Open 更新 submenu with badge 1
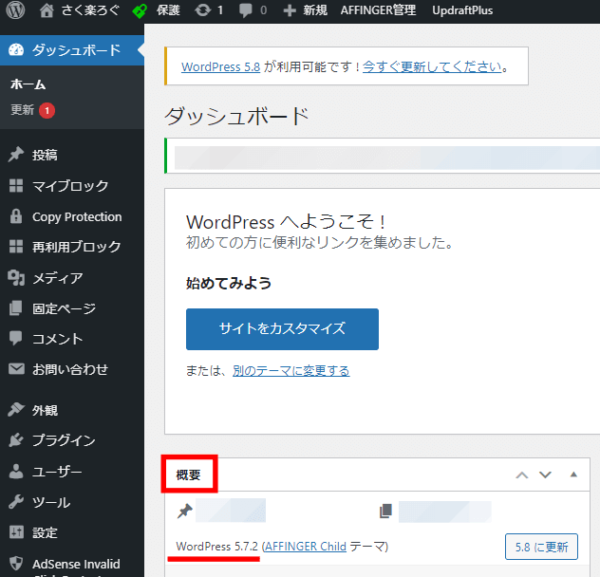600x577 pixels. [22, 110]
